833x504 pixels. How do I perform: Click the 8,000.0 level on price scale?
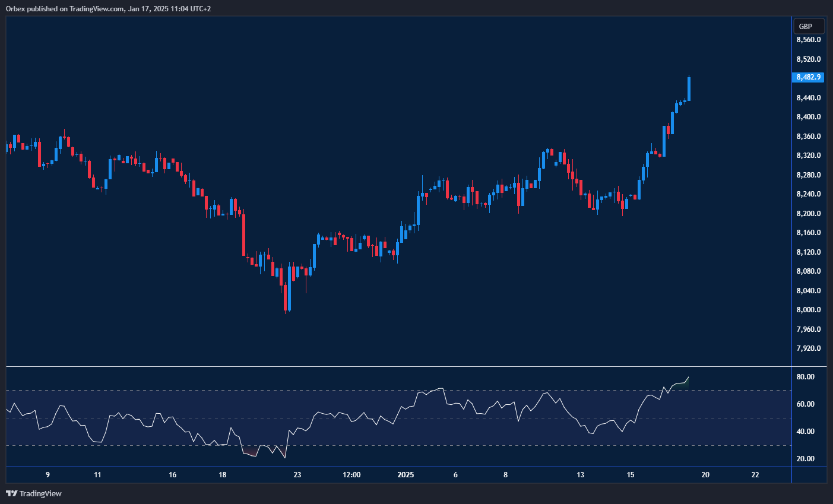(808, 310)
